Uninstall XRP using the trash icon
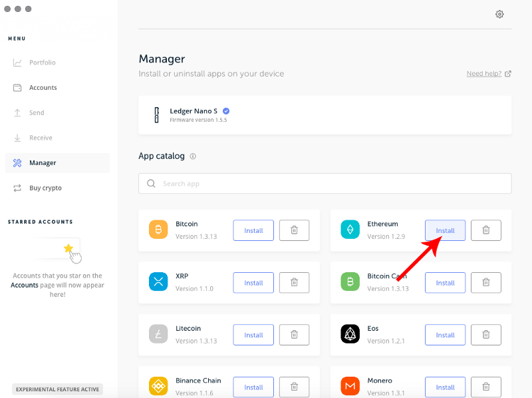Screen dimensions: 532x398 294,283
